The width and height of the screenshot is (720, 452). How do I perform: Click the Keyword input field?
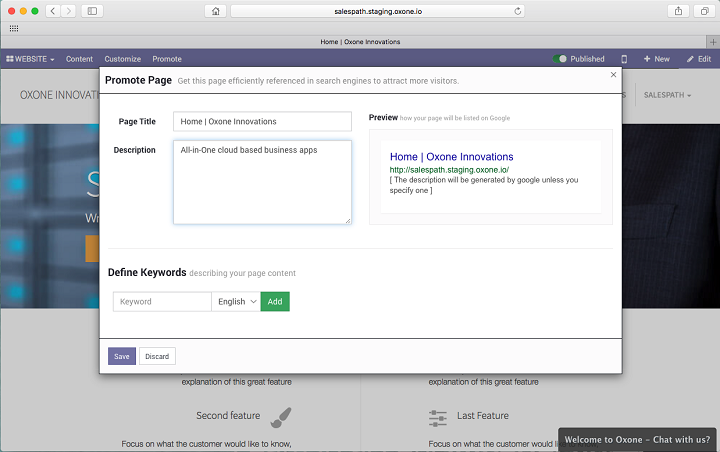click(162, 301)
